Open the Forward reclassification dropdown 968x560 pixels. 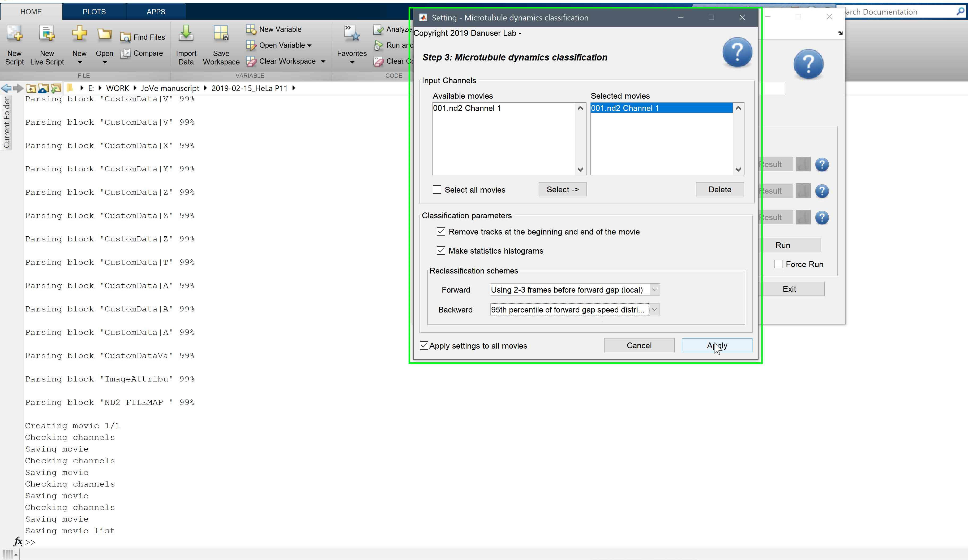(x=654, y=290)
